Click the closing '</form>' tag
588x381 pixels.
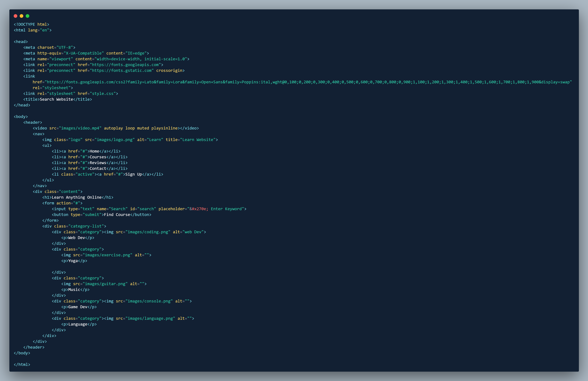point(50,221)
